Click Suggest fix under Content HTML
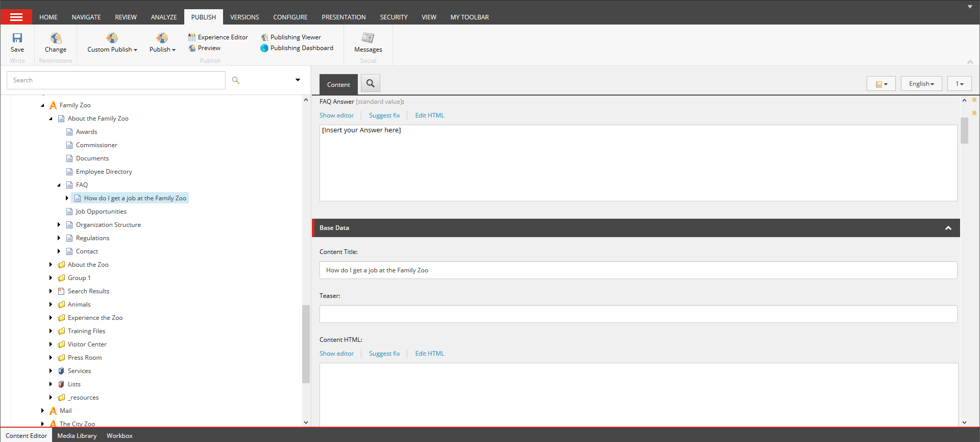The width and height of the screenshot is (980, 442). pos(384,354)
